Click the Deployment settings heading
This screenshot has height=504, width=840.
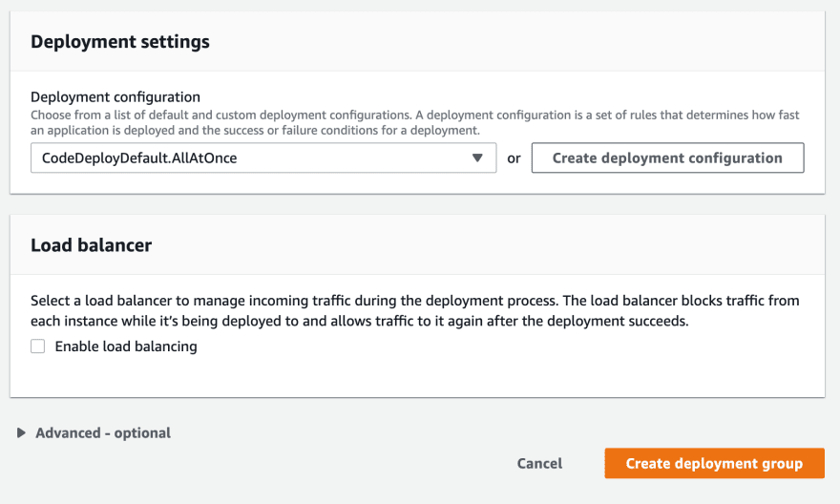[x=120, y=42]
